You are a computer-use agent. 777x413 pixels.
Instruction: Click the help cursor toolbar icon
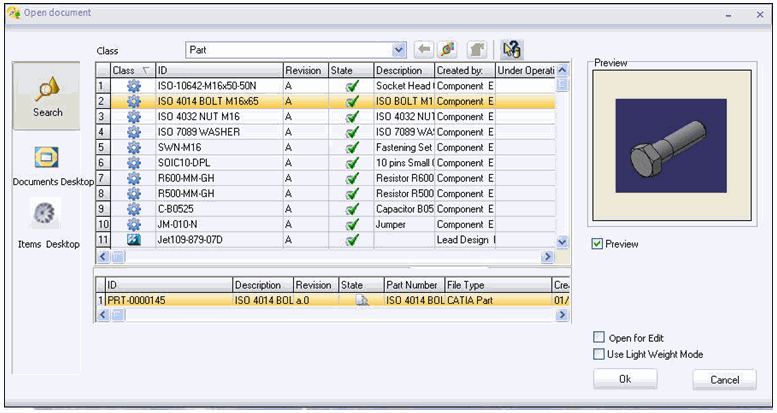tap(512, 49)
